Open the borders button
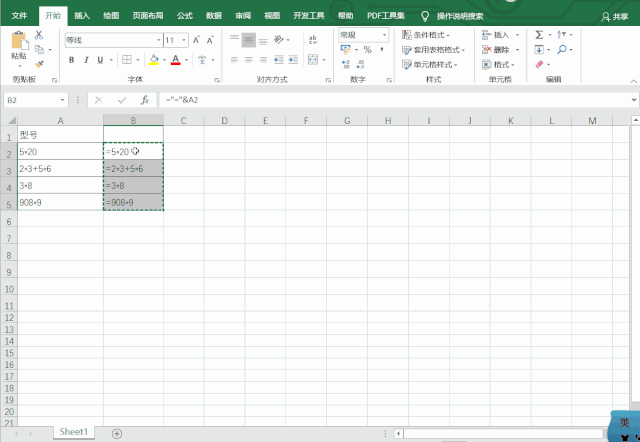The image size is (640, 442). tap(127, 60)
